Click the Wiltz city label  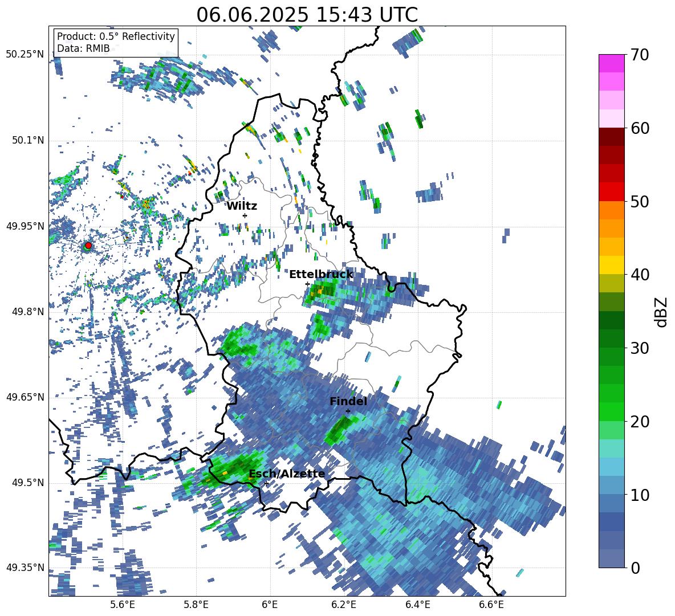click(242, 206)
